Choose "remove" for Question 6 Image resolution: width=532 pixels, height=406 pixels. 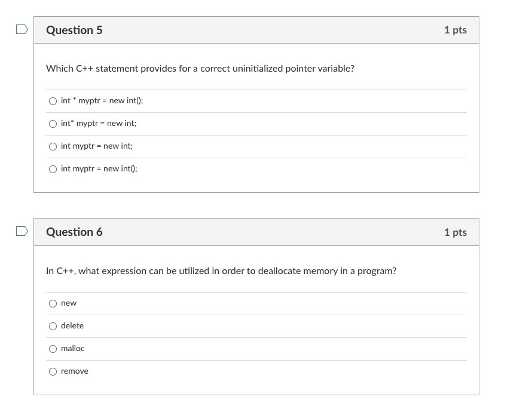[x=53, y=371]
